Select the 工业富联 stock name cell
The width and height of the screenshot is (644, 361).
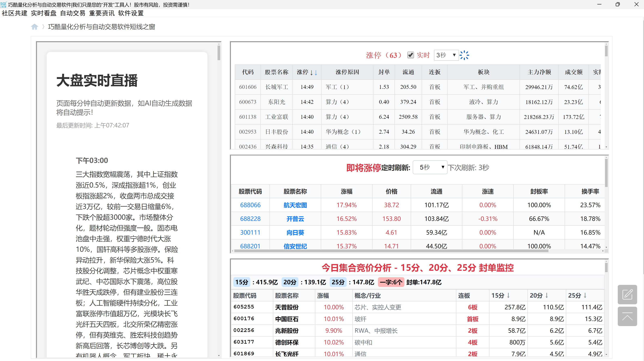click(x=277, y=117)
